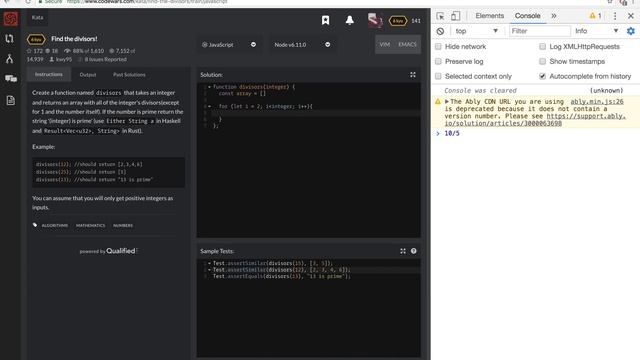The image size is (640, 360).
Task: Switch editor to VIM mode
Action: pos(385,44)
